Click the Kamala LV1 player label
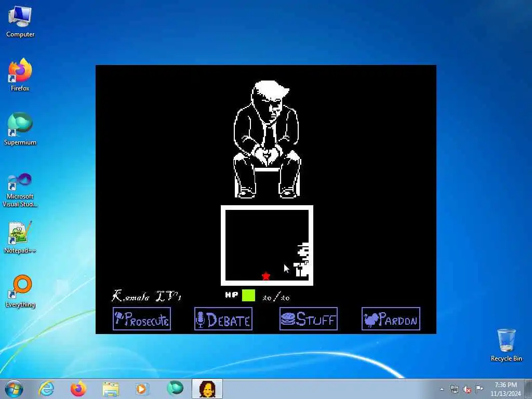Image resolution: width=532 pixels, height=399 pixels. pos(146,296)
